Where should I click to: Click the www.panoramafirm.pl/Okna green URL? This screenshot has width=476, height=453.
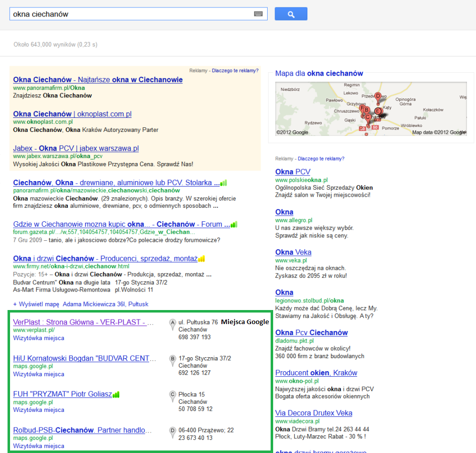[49, 88]
